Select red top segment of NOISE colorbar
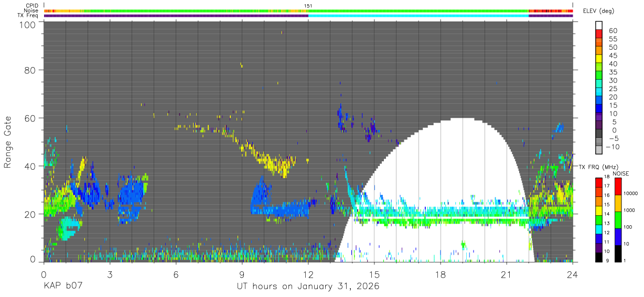Screen dimensions: 644x297 617,186
